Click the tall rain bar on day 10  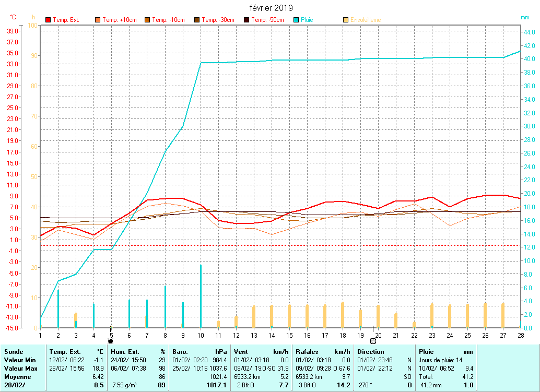(x=201, y=296)
